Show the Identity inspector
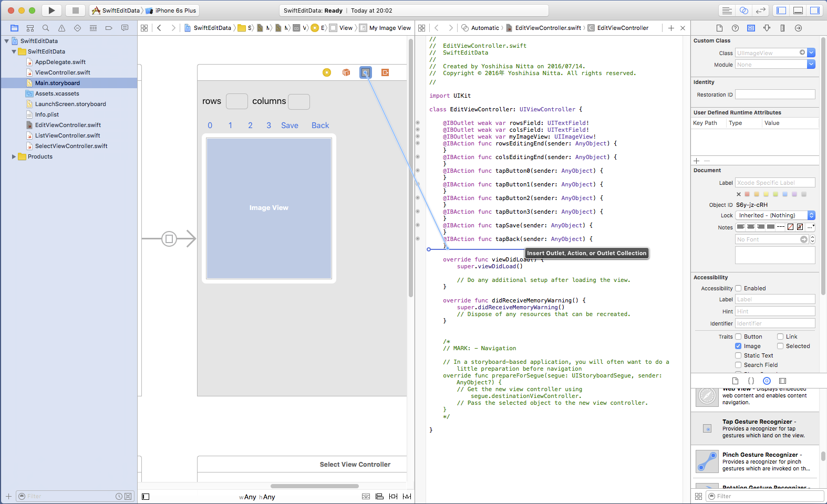The width and height of the screenshot is (827, 504). pyautogui.click(x=751, y=28)
